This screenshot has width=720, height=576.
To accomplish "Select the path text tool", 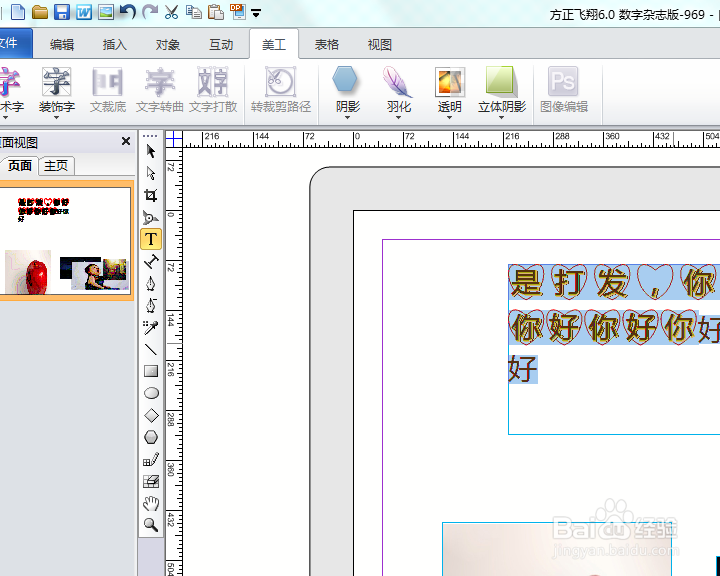I will click(x=151, y=261).
